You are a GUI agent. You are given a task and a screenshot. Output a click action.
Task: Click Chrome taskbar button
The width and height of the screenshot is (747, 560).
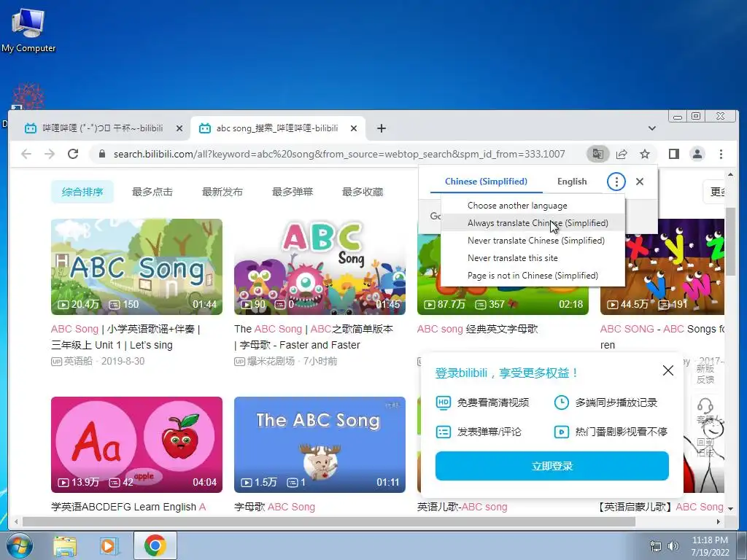click(155, 545)
